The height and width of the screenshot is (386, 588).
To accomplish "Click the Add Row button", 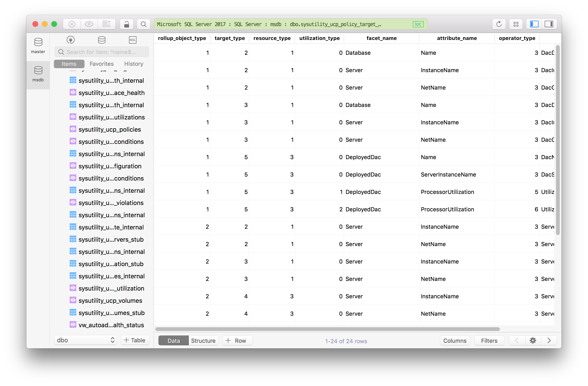I will pyautogui.click(x=236, y=341).
